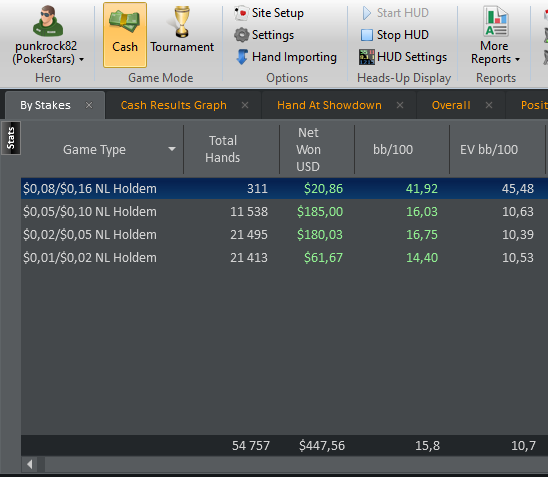Open the More Reports icon
The image size is (548, 477).
click(496, 22)
